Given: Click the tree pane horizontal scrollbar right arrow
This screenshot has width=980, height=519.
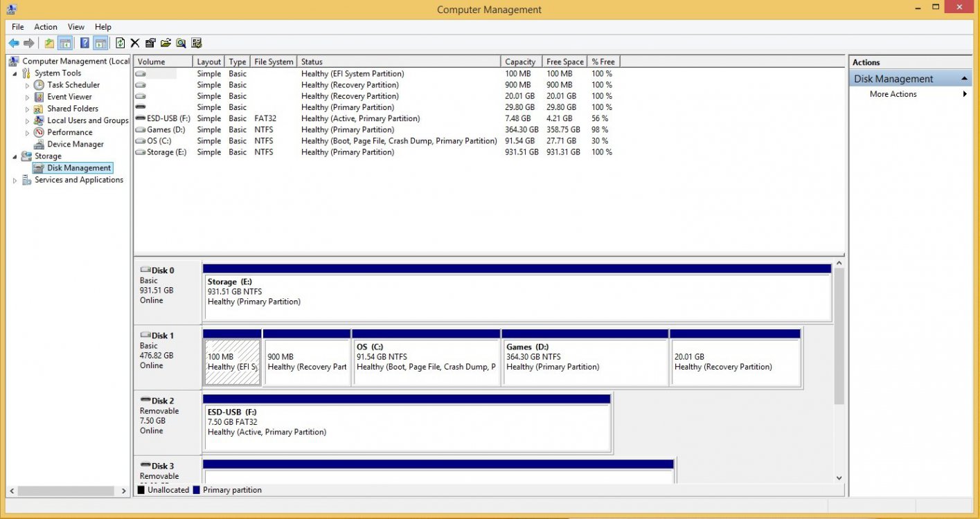Looking at the screenshot, I should tap(124, 491).
